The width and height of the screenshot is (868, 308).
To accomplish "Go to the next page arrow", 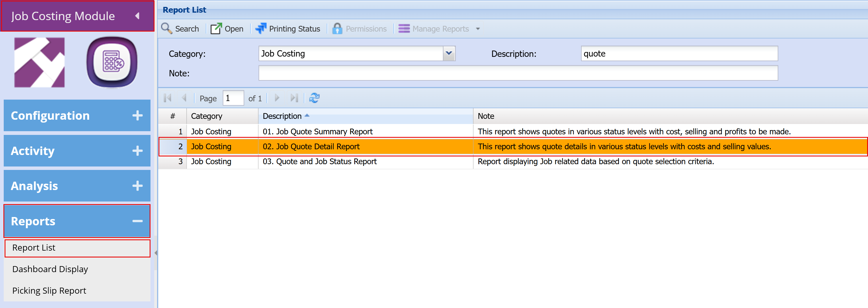I will pyautogui.click(x=277, y=98).
